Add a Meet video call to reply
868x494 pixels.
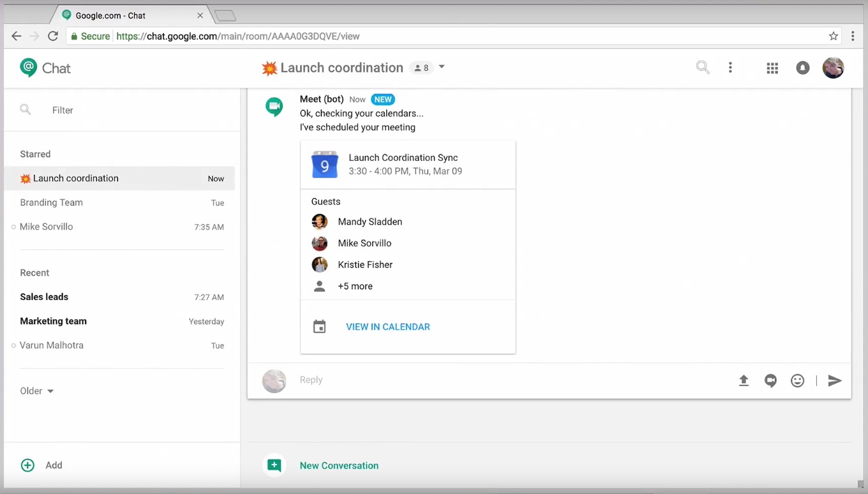[771, 380]
